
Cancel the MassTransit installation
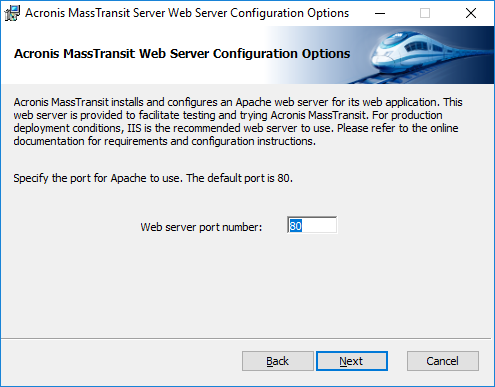(x=443, y=361)
